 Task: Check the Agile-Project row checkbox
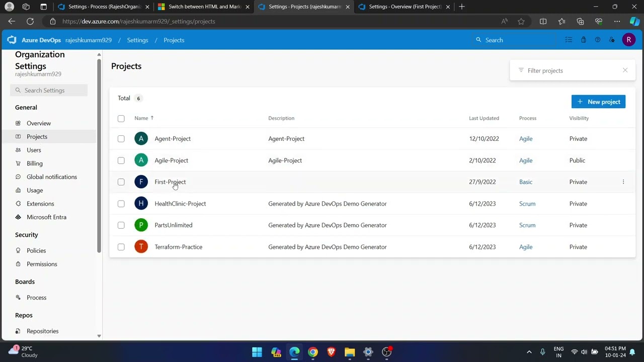coord(121,160)
